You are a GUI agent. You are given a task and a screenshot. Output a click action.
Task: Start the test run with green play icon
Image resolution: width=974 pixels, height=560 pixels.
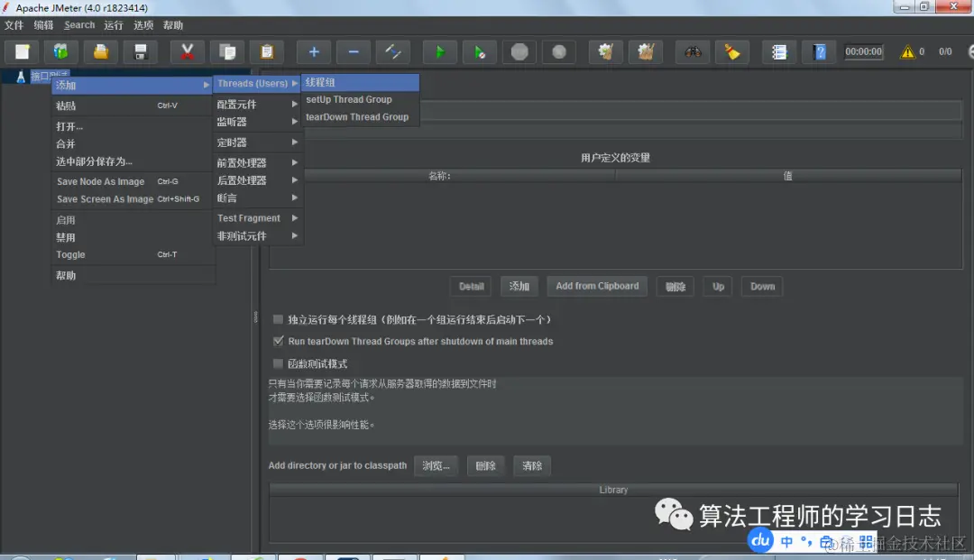439,51
